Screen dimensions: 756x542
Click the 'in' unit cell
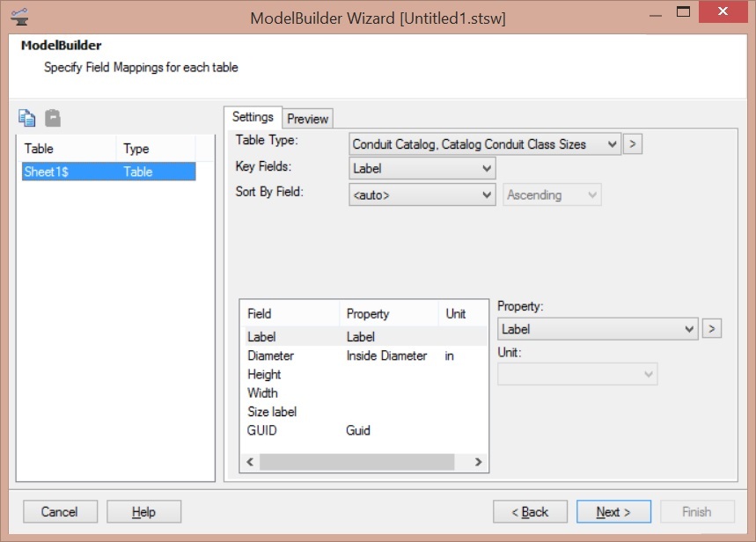tap(450, 355)
